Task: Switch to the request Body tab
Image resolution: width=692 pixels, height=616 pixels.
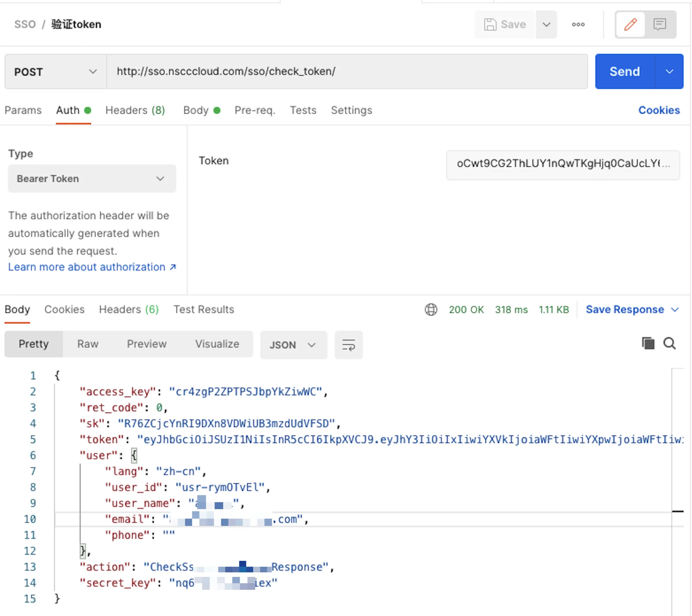Action: 196,110
